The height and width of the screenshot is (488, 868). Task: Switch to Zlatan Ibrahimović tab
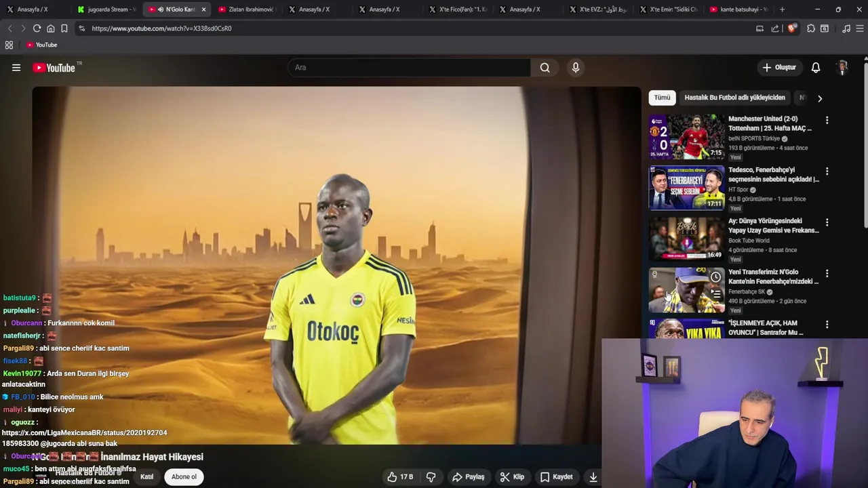[247, 9]
